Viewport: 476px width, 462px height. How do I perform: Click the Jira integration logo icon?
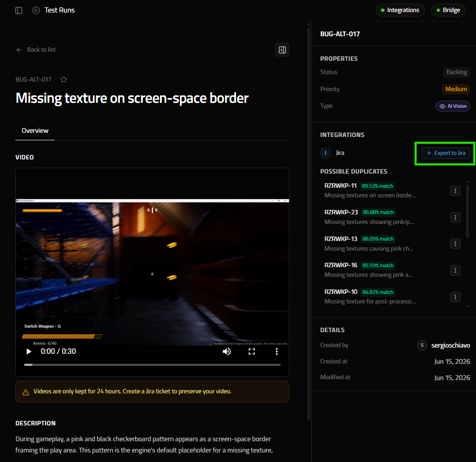pyautogui.click(x=325, y=153)
